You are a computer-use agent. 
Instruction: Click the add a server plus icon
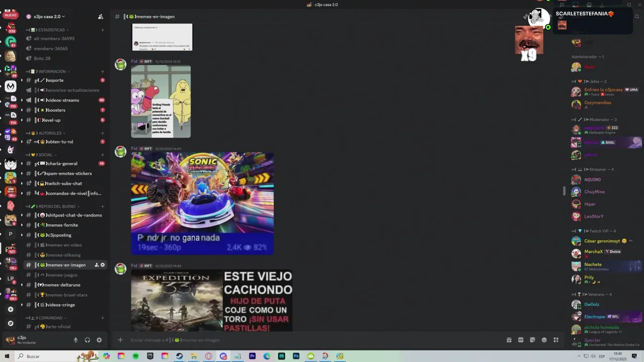pyautogui.click(x=11, y=309)
